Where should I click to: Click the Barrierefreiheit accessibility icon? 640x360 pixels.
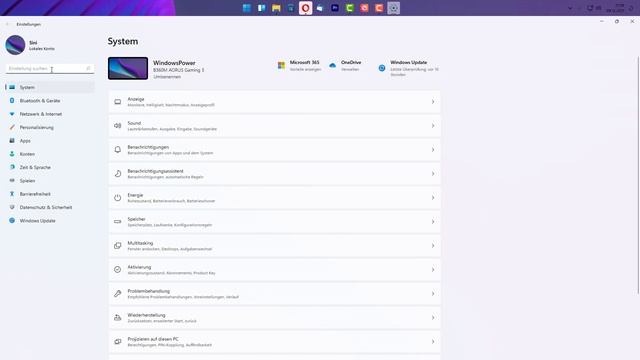12,194
